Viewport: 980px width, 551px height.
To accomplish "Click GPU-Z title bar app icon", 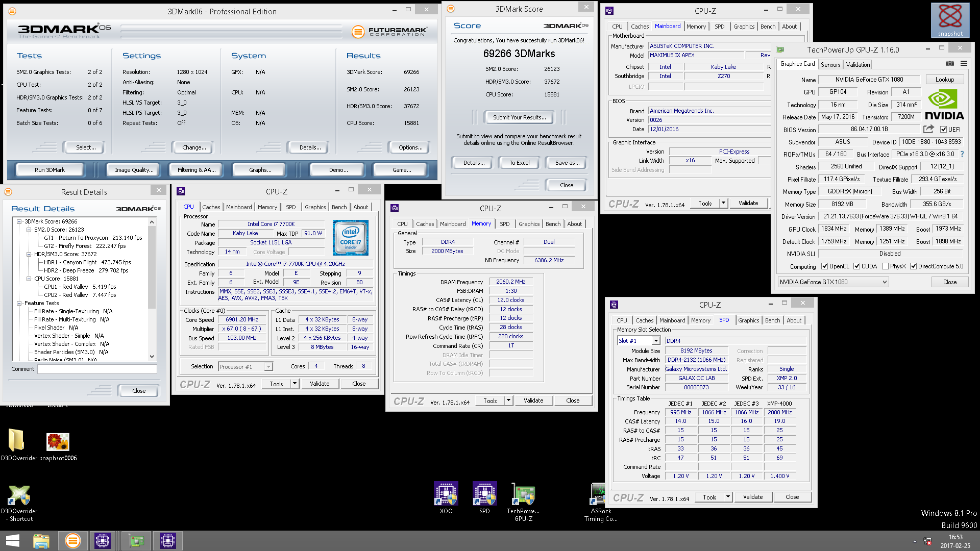I will (780, 49).
